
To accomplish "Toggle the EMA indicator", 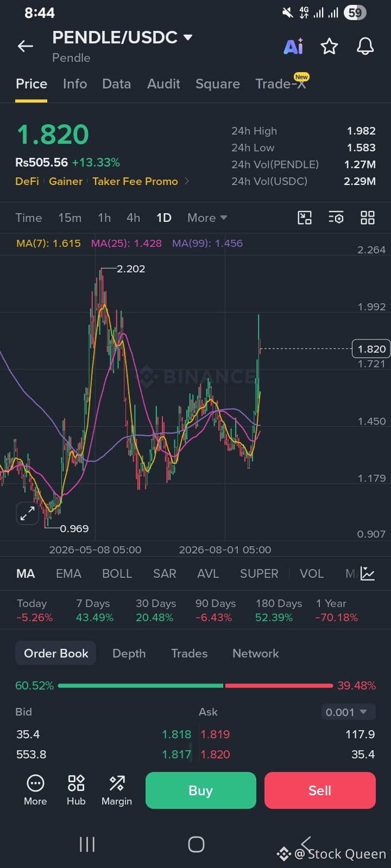I will tap(68, 573).
